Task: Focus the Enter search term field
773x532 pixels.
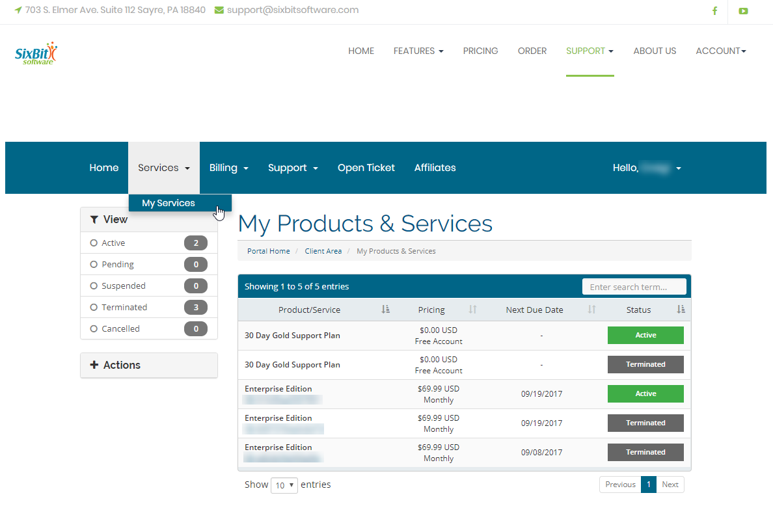Action: pos(634,287)
